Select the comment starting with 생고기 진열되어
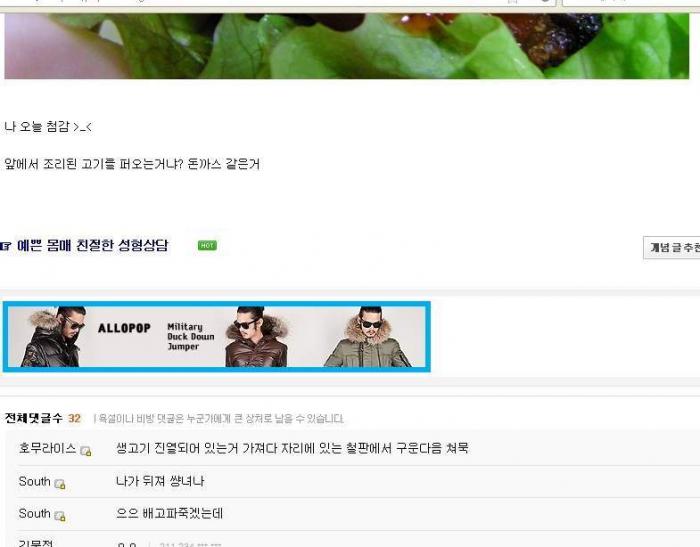The height and width of the screenshot is (547, 700). [x=292, y=448]
